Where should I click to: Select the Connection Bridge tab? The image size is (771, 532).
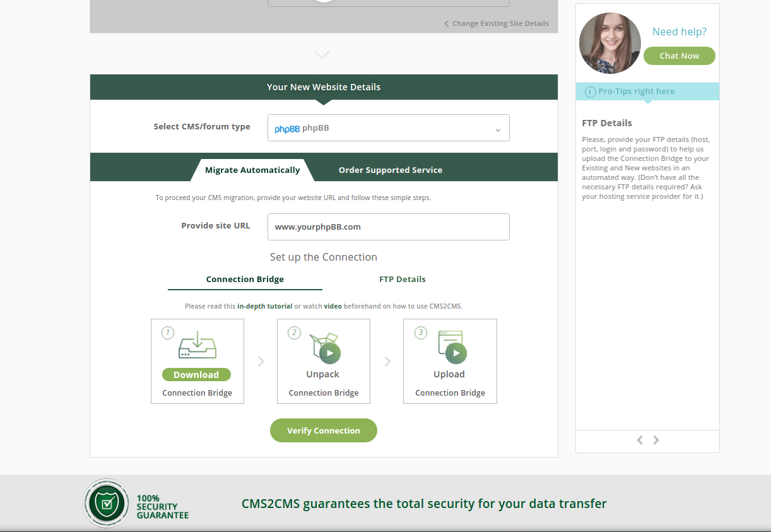pyautogui.click(x=245, y=280)
